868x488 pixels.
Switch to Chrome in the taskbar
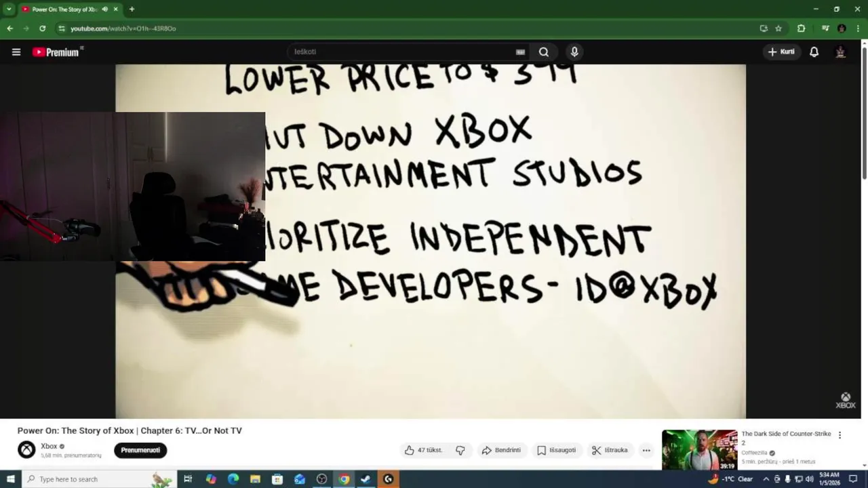(x=344, y=479)
